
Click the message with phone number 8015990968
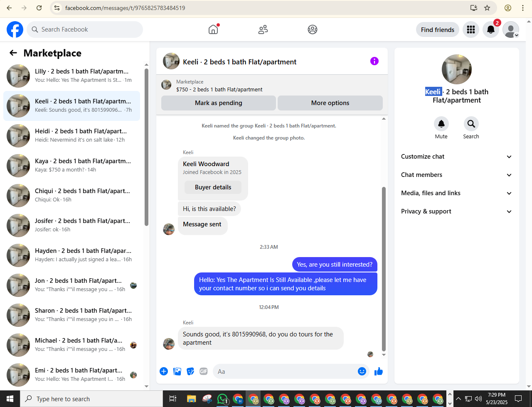click(x=261, y=338)
